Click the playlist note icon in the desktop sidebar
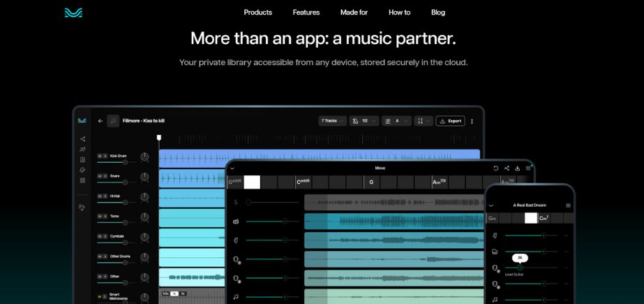Viewport: 644px width, 304px height. point(82,208)
